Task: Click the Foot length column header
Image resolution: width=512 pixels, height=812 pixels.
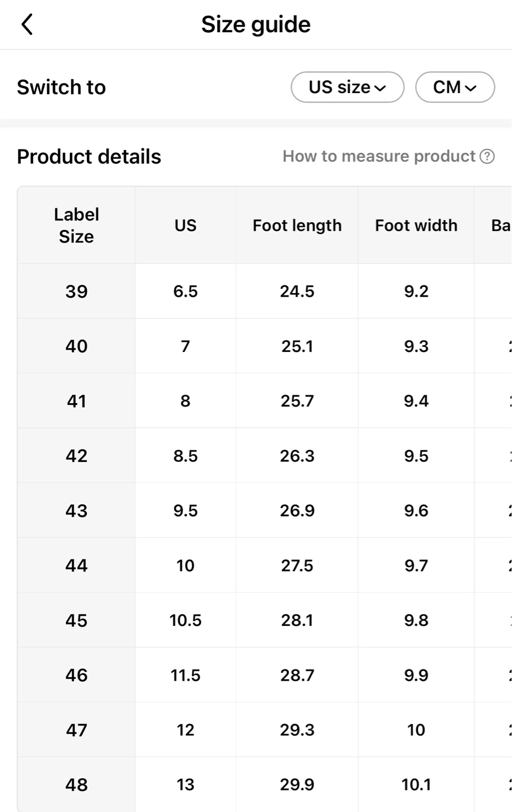Action: tap(297, 226)
